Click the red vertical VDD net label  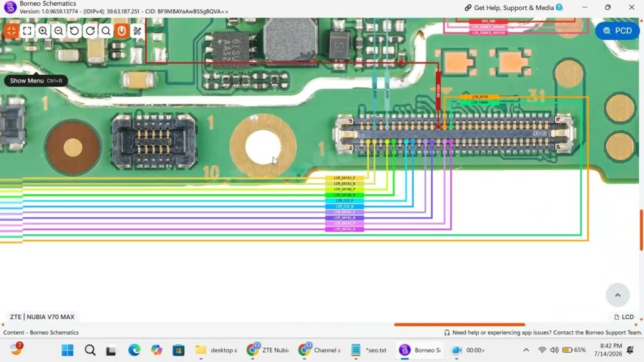tap(438, 91)
